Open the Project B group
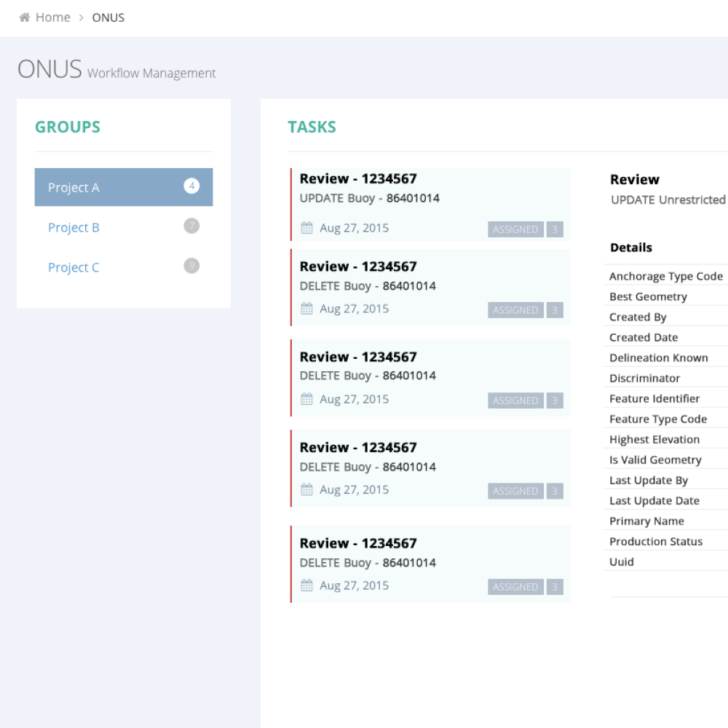 (73, 227)
